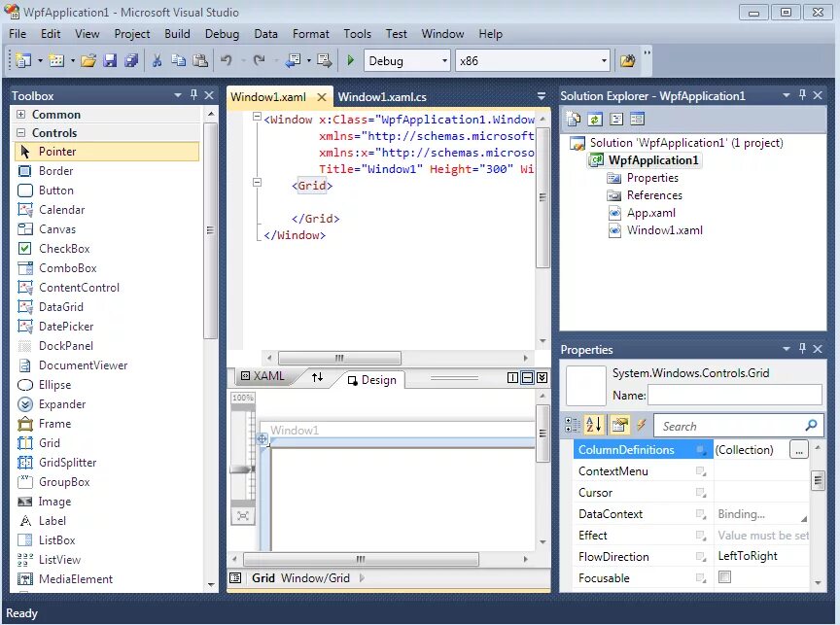
Task: Click the Properties tab icon in Properties panel
Action: (x=619, y=425)
